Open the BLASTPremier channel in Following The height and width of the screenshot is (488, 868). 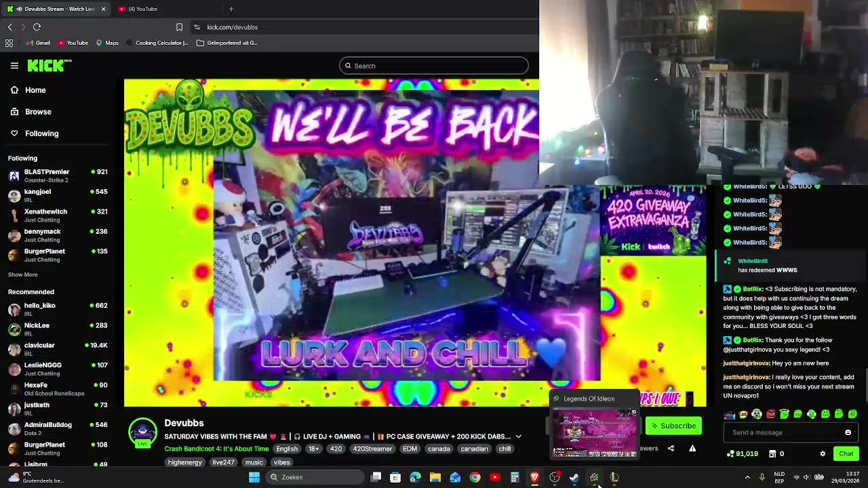point(58,176)
